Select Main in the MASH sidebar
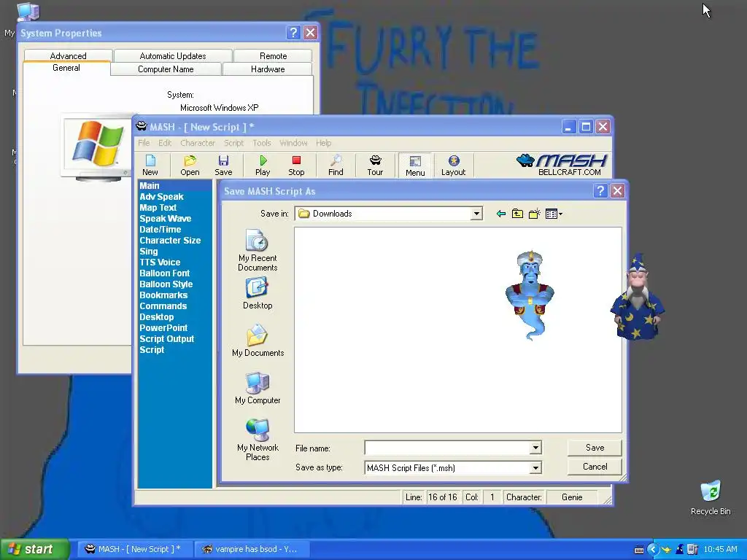This screenshot has height=560, width=747. tap(149, 186)
